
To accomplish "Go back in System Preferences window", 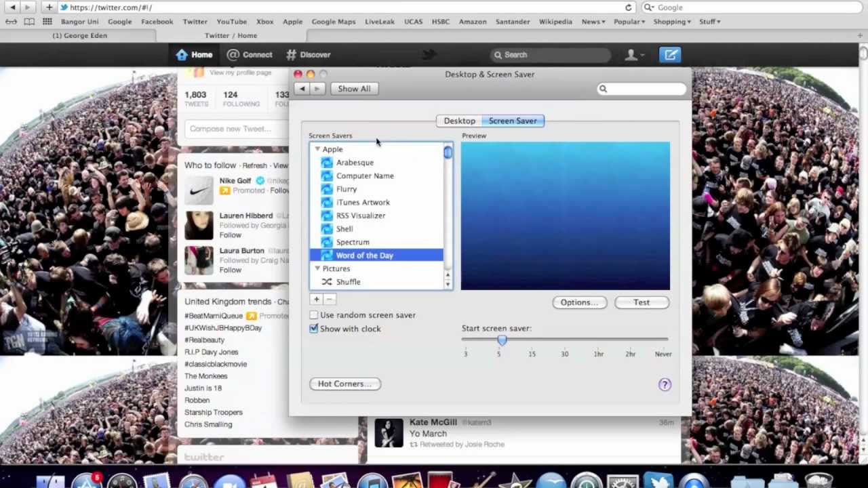I will pyautogui.click(x=302, y=89).
